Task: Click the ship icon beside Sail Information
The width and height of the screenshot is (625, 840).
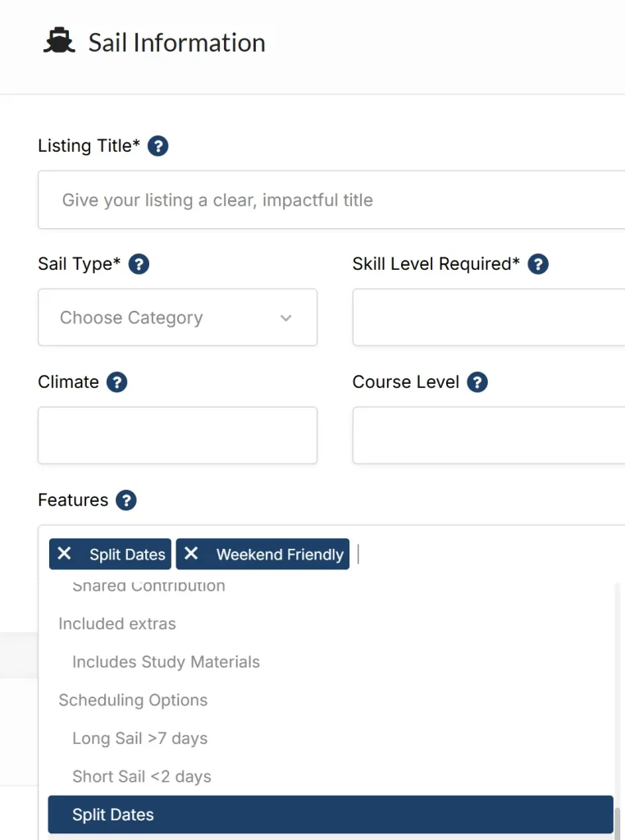Action: tap(57, 39)
